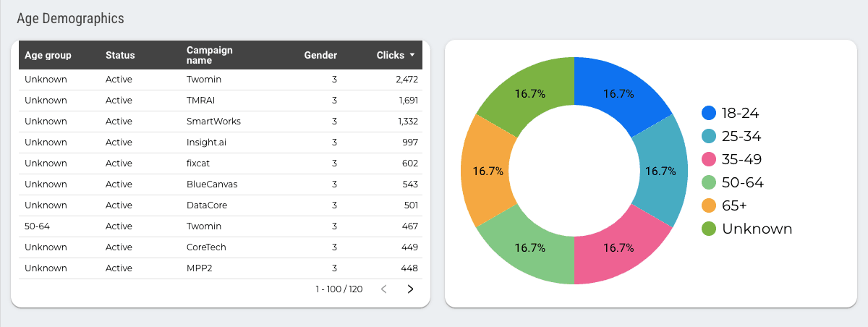Click the 997 clicks value
The height and width of the screenshot is (327, 868).
click(410, 142)
